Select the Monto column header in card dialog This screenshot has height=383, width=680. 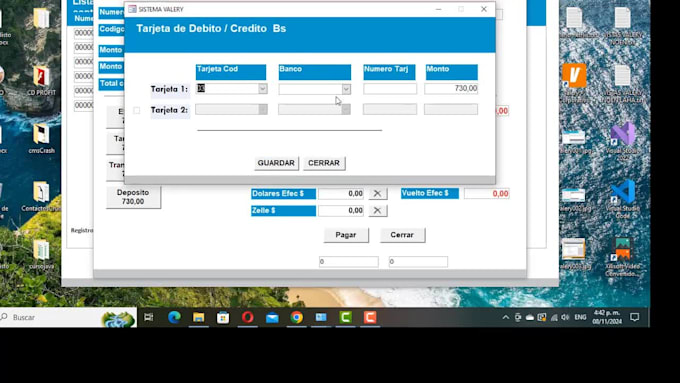point(451,72)
